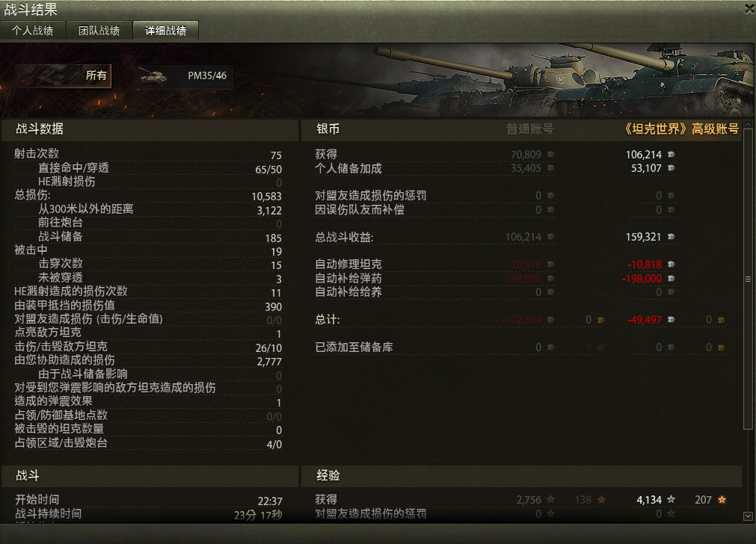
Task: Click the 《坦克世界》高级账号 column header
Action: click(x=681, y=129)
